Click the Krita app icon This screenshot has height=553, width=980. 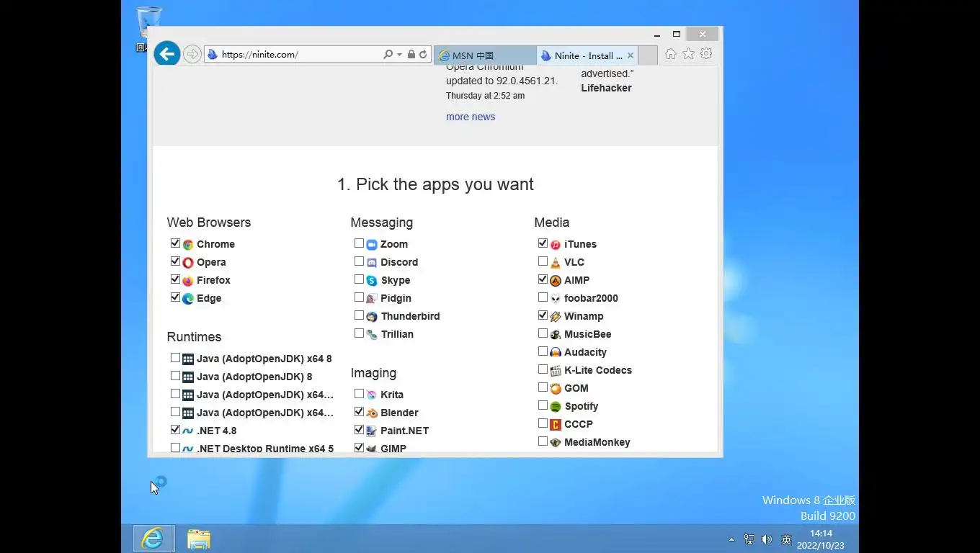[x=372, y=395]
